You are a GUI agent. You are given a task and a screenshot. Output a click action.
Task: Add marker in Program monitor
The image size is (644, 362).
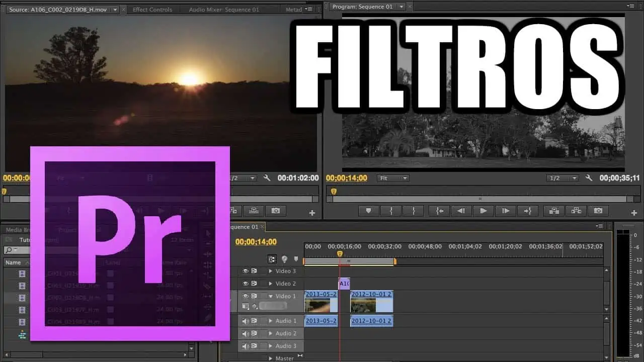click(x=368, y=211)
